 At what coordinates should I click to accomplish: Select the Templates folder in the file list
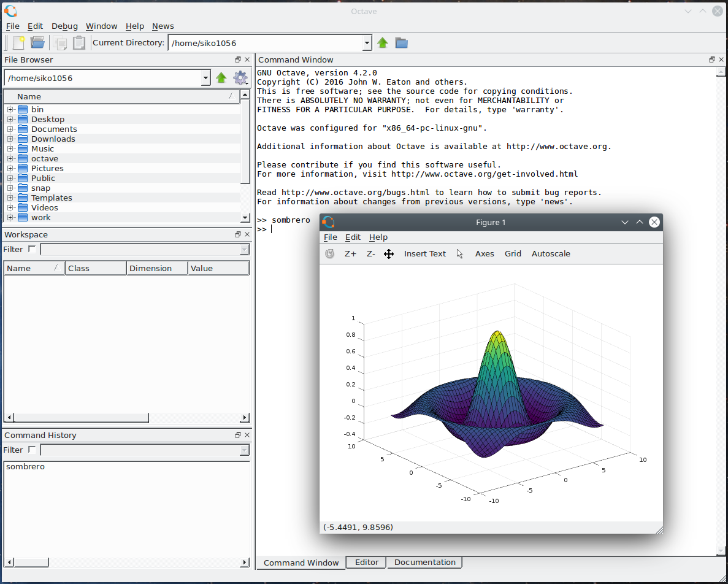(x=52, y=198)
